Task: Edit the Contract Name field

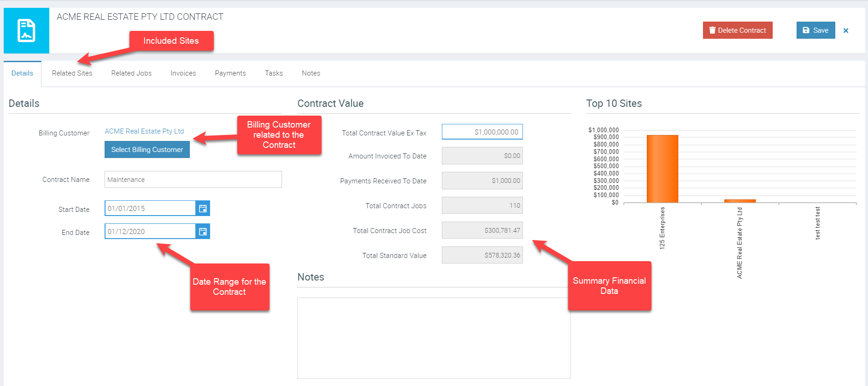Action: pos(193,180)
